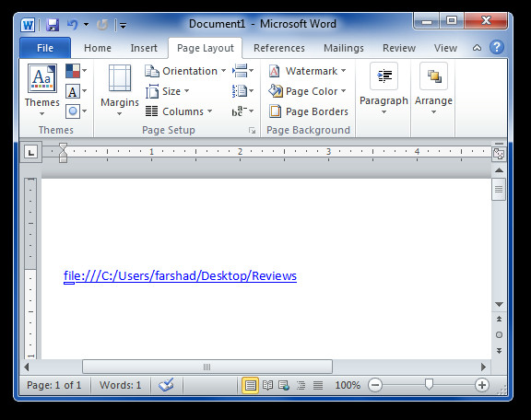The width and height of the screenshot is (531, 420).
Task: Switch to Print Layout view
Action: [250, 385]
